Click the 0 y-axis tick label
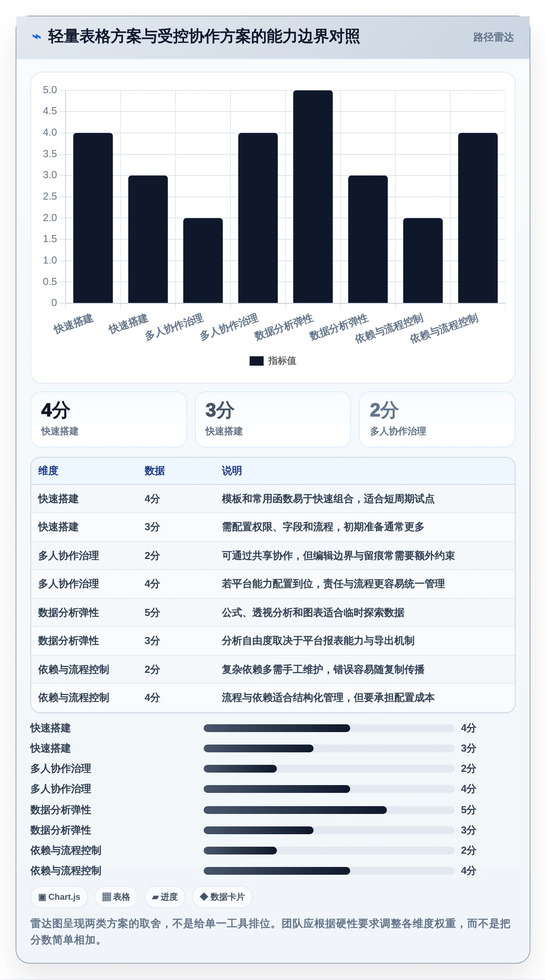The image size is (546, 980). point(54,303)
